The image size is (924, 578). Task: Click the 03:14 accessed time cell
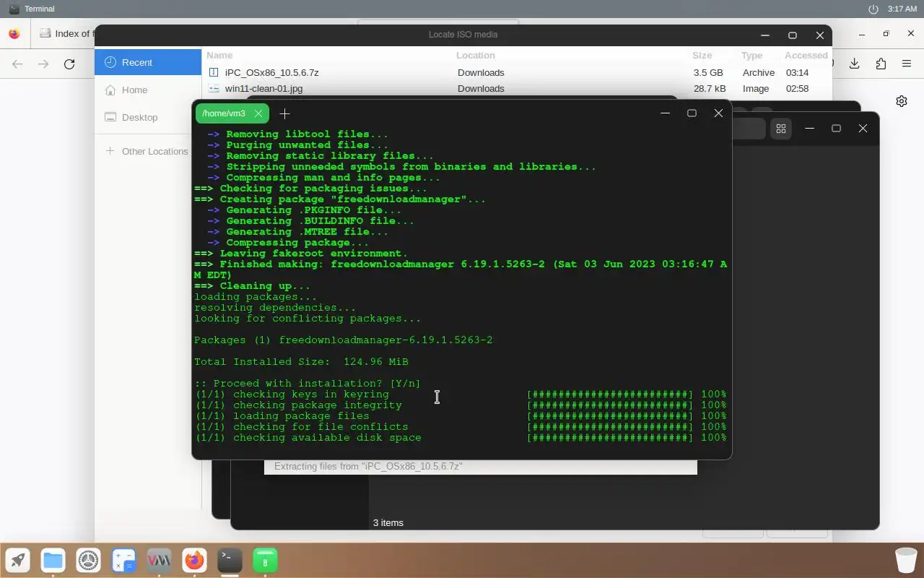(798, 72)
